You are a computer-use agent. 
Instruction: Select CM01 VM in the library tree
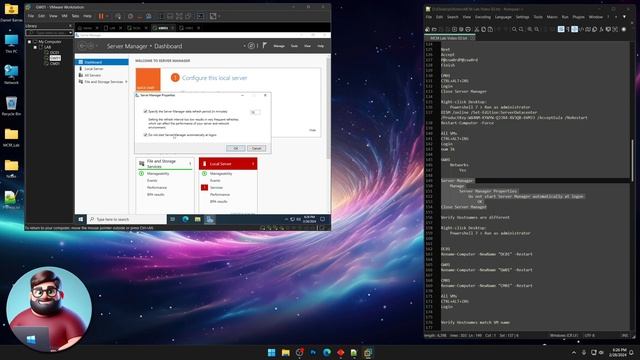tap(54, 64)
